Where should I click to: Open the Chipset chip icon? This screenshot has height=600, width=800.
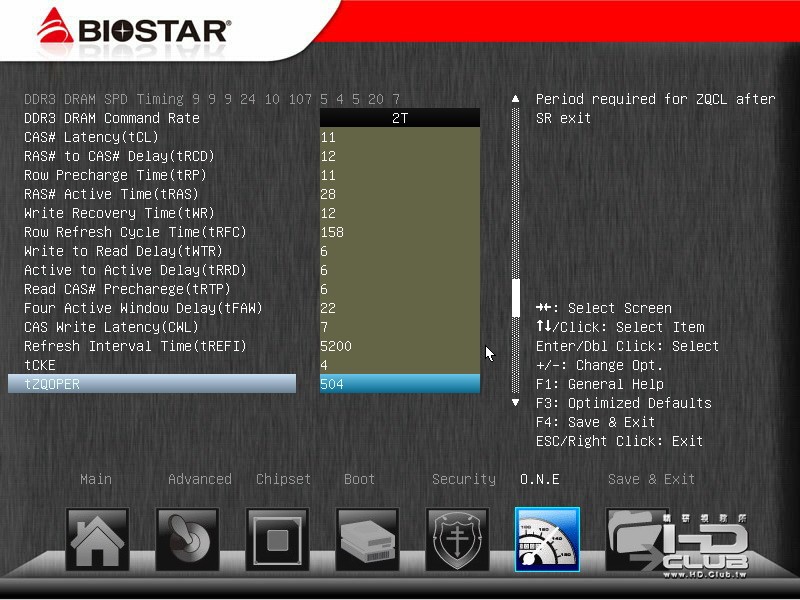click(x=277, y=539)
